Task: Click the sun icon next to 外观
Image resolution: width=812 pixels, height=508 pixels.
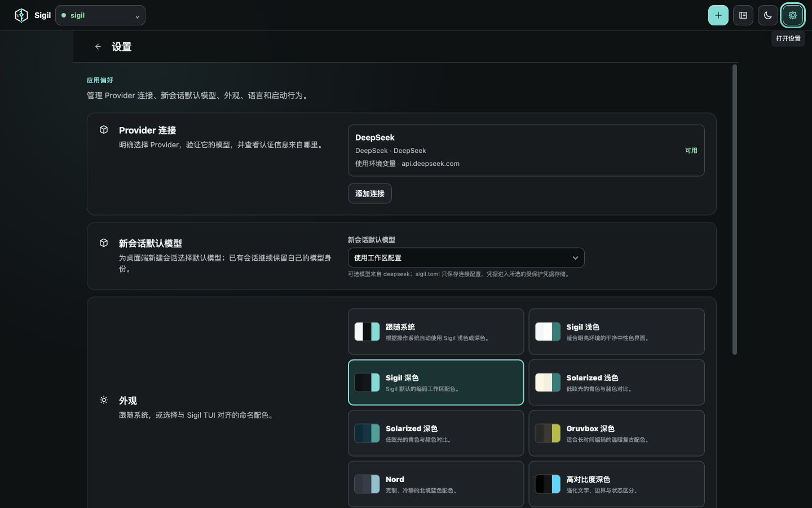Action: pos(104,400)
